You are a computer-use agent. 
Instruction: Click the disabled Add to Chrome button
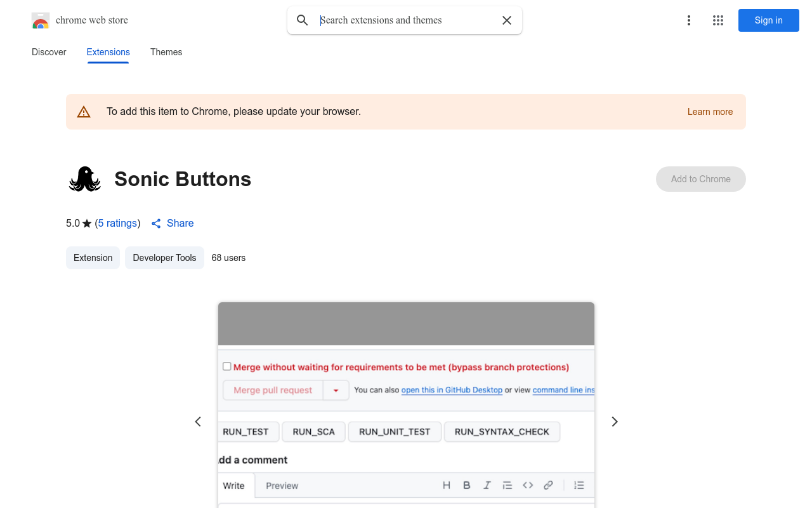tap(701, 179)
